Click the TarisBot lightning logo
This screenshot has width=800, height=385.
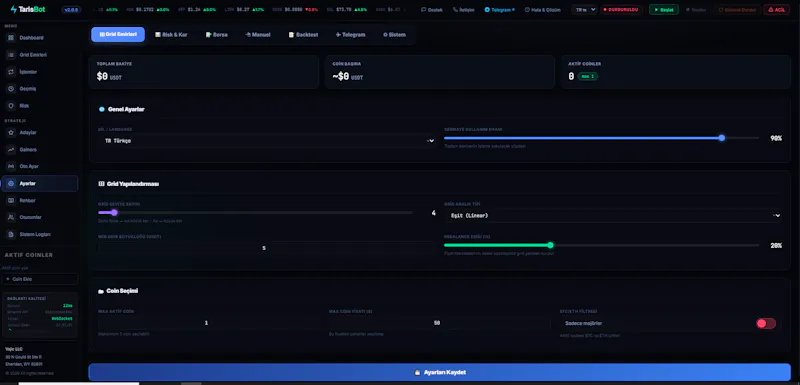pos(13,9)
